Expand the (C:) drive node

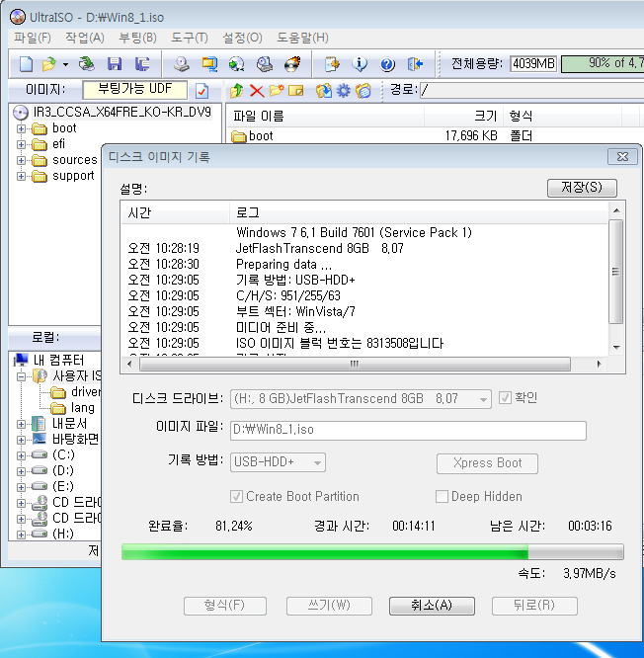(x=21, y=455)
